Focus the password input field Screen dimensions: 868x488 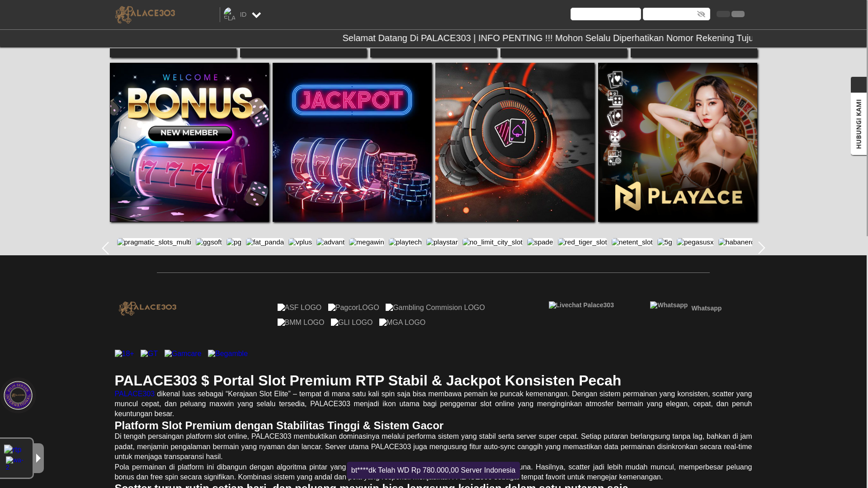[x=676, y=14]
